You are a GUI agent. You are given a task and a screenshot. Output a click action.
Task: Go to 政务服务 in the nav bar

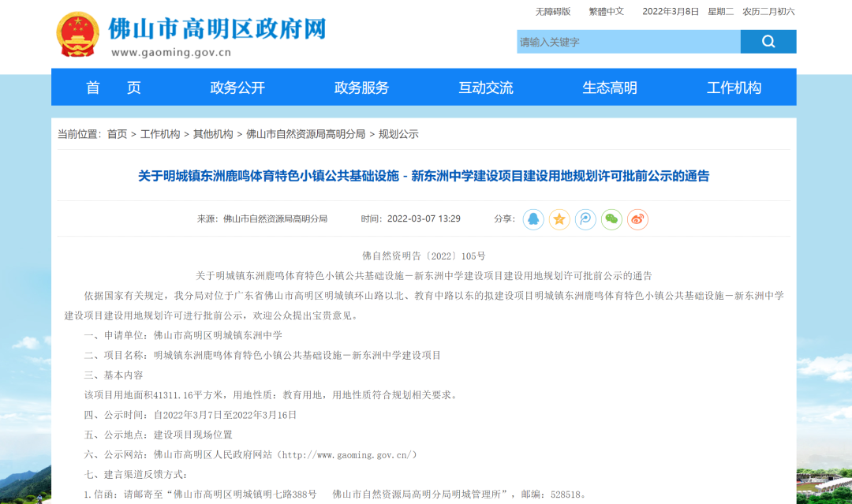coord(361,88)
